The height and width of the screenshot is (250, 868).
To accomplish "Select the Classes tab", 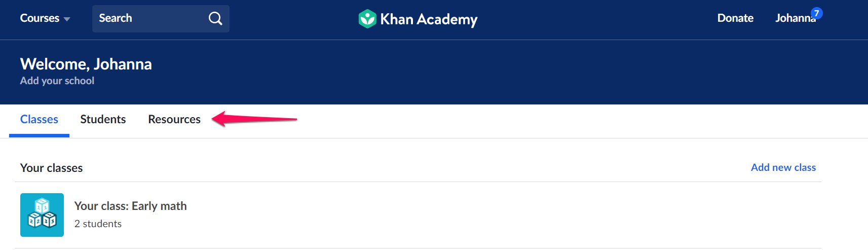I will (39, 119).
